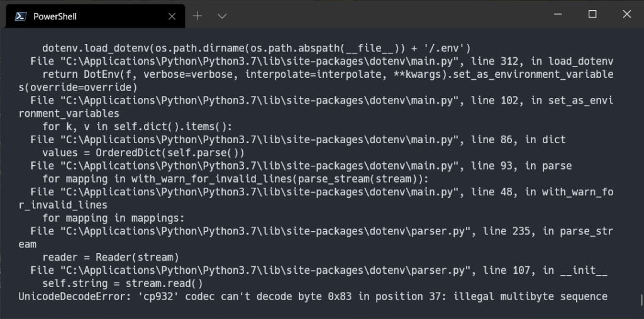Close the PowerShell tab
The height and width of the screenshot is (319, 644).
(x=172, y=16)
